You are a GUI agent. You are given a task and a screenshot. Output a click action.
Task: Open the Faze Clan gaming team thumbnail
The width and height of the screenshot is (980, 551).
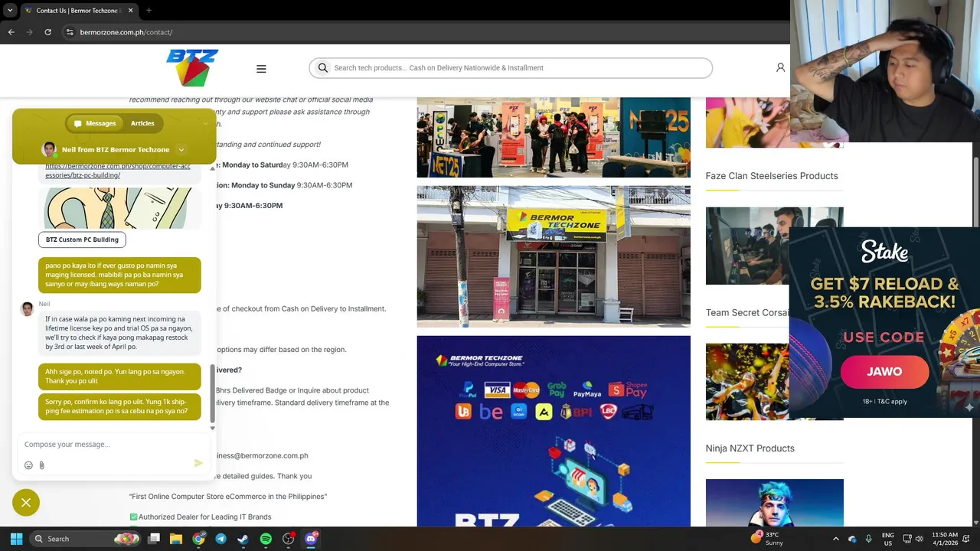coord(774,246)
